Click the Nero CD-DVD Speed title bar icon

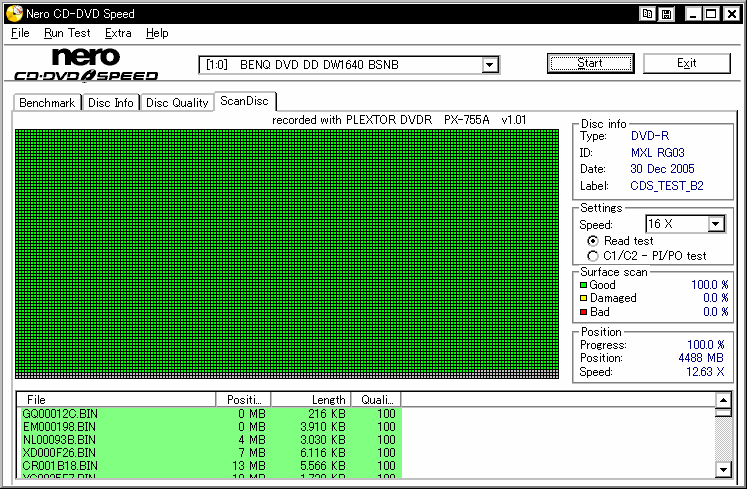(x=14, y=14)
